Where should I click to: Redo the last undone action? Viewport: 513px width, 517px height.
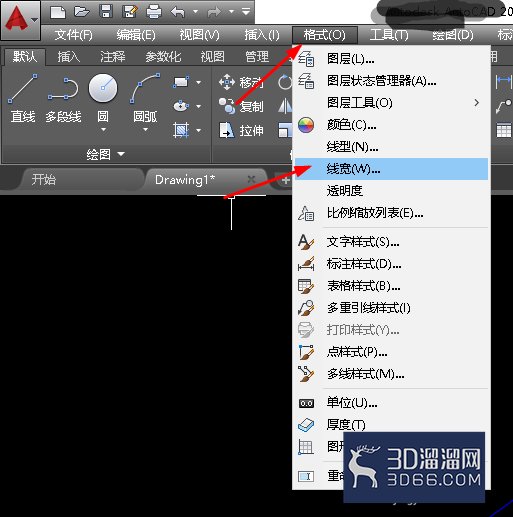click(x=214, y=12)
